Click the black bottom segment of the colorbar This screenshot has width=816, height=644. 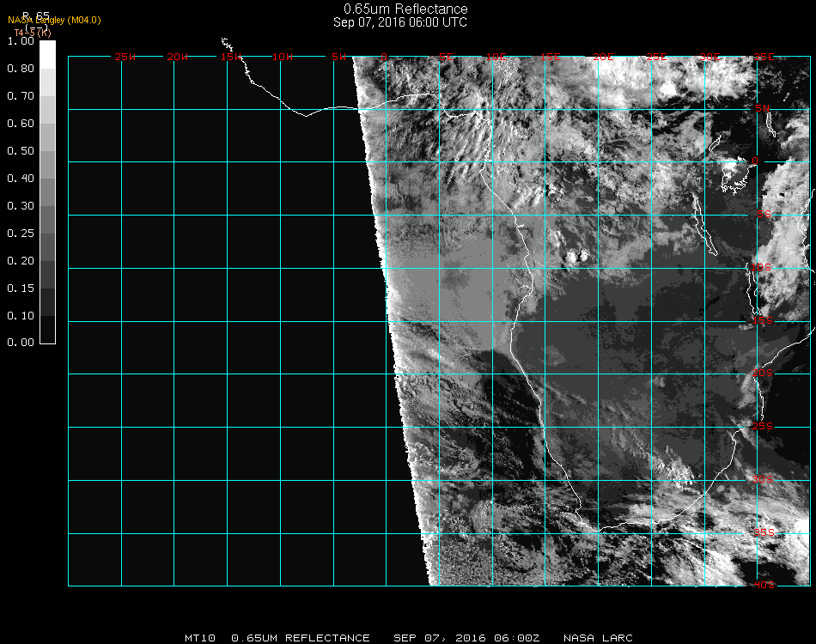47,330
